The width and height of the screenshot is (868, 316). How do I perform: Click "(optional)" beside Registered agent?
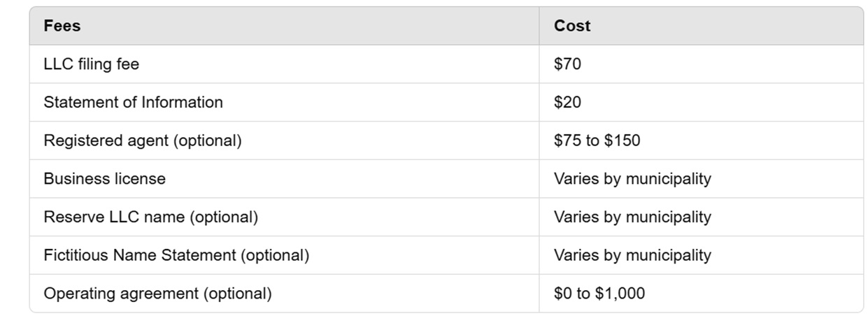point(208,141)
